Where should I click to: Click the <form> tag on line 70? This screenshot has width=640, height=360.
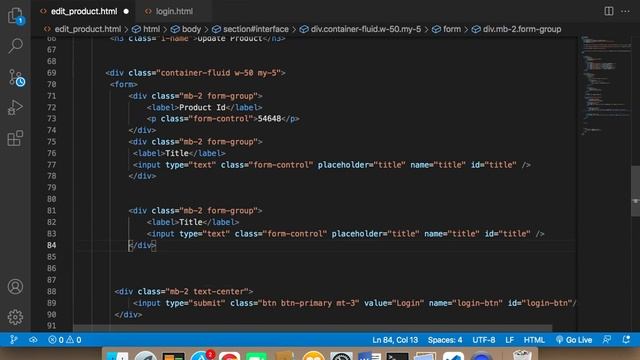(x=124, y=84)
